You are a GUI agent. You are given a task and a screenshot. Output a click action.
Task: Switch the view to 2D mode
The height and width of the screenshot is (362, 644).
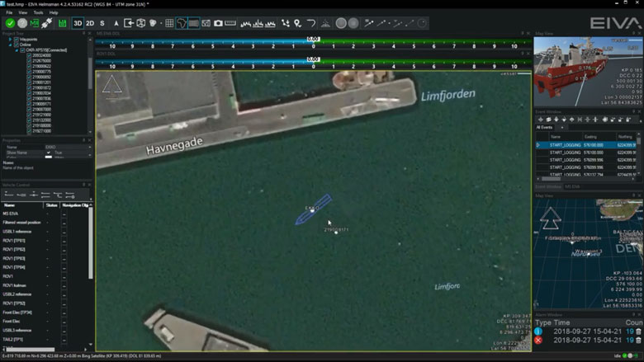90,23
